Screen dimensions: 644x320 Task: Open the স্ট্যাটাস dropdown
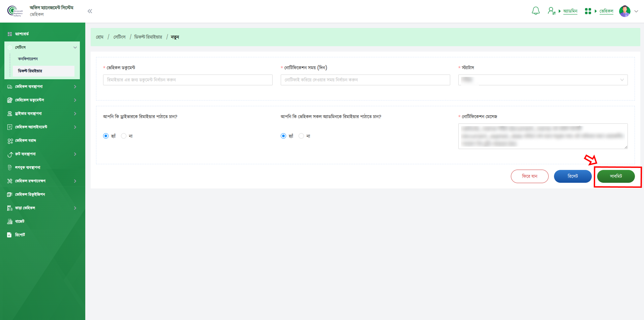point(543,80)
